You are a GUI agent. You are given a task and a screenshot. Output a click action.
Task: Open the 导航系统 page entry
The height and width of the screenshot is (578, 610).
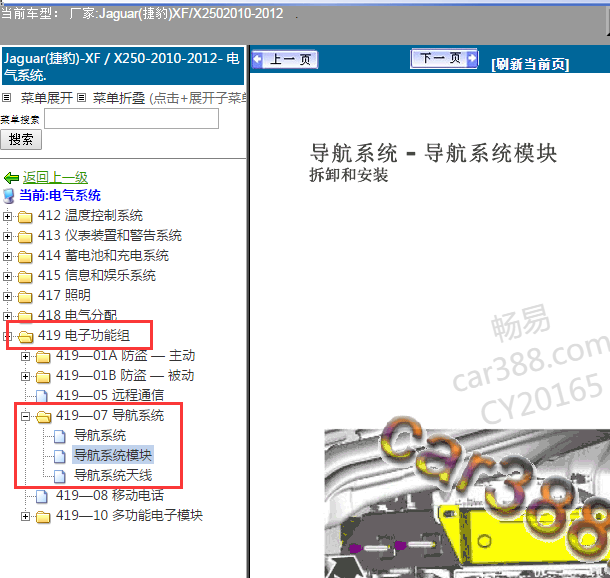pos(100,435)
